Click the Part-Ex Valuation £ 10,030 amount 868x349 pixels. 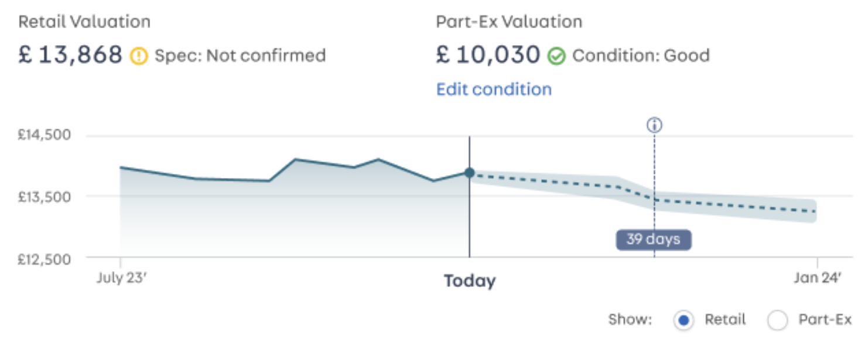488,56
